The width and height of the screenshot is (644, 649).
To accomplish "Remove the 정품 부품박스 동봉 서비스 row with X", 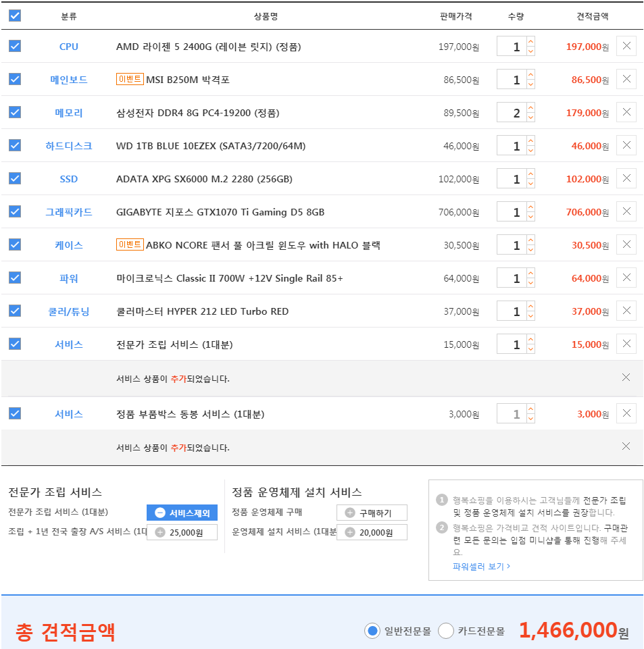I will point(626,413).
